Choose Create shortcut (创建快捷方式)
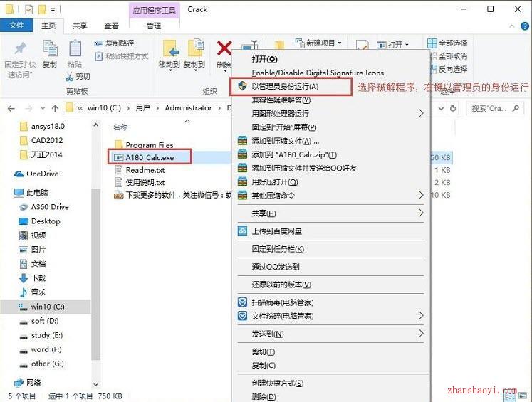 click(330, 383)
